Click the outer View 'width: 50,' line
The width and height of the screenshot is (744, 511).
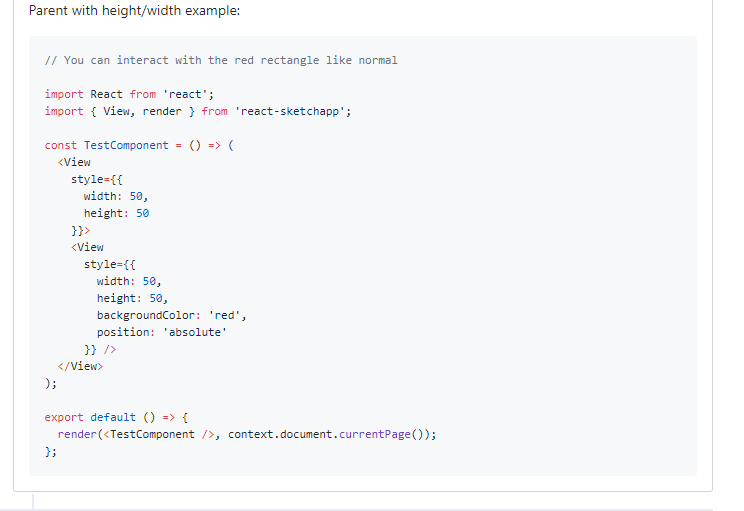click(x=116, y=196)
